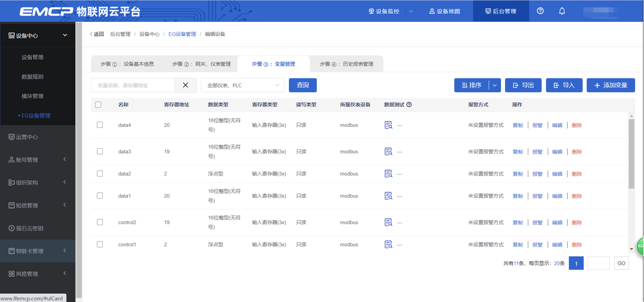644x302 pixels.
Task: Click the 排序 button
Action: coord(472,85)
